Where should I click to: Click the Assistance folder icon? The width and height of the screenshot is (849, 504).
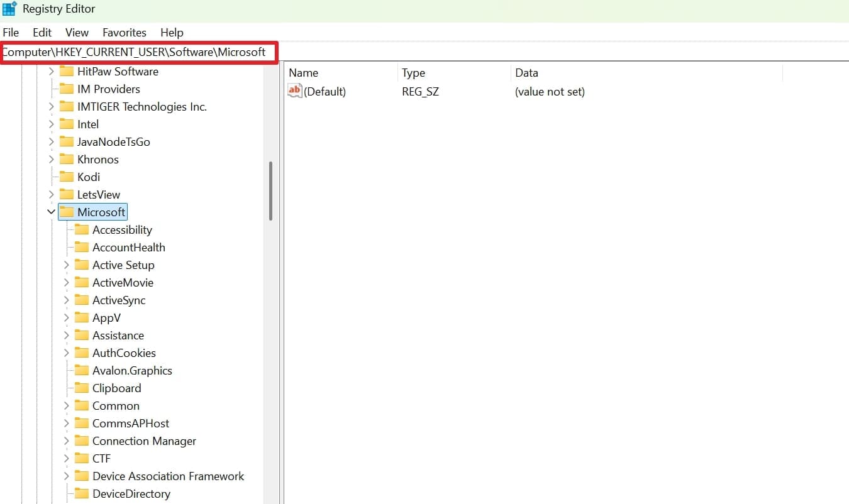82,335
